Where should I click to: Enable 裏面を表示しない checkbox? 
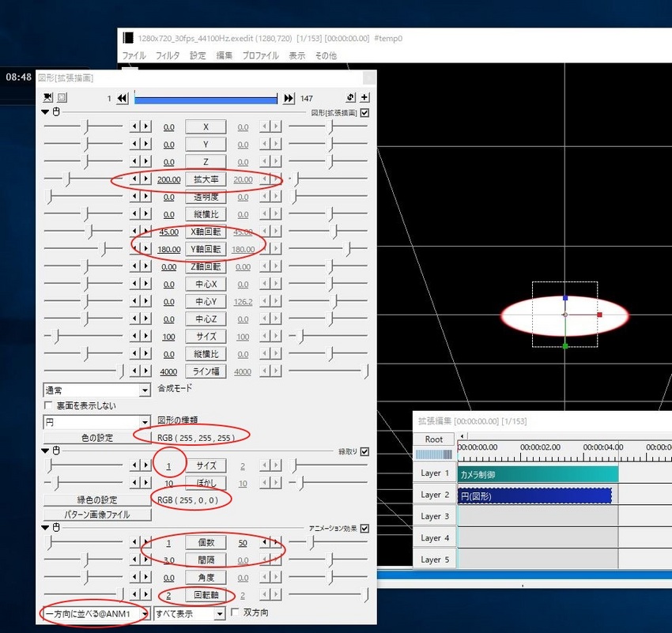tap(48, 405)
